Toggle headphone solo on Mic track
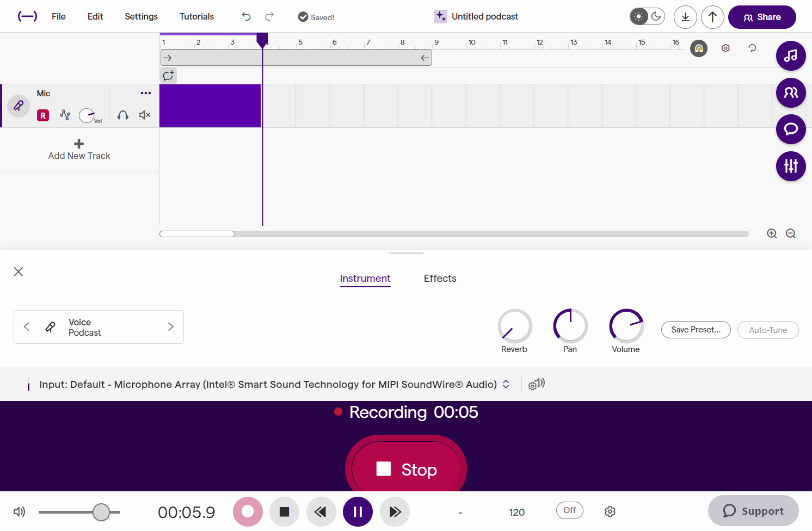Viewport: 812px width, 531px height. tap(123, 115)
